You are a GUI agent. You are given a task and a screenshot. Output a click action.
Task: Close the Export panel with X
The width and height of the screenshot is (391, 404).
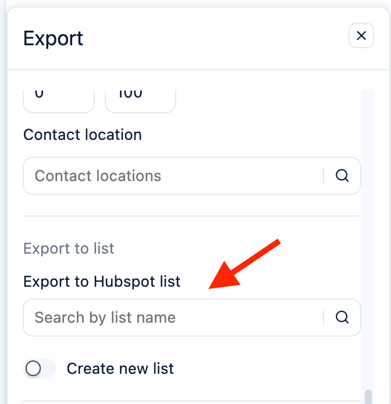pyautogui.click(x=361, y=35)
